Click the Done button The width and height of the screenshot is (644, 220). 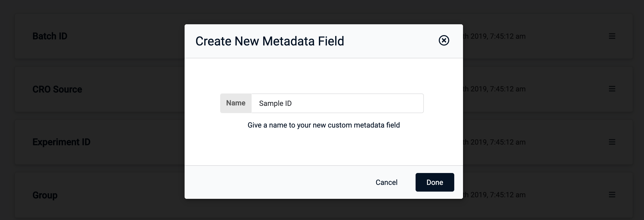[435, 182]
